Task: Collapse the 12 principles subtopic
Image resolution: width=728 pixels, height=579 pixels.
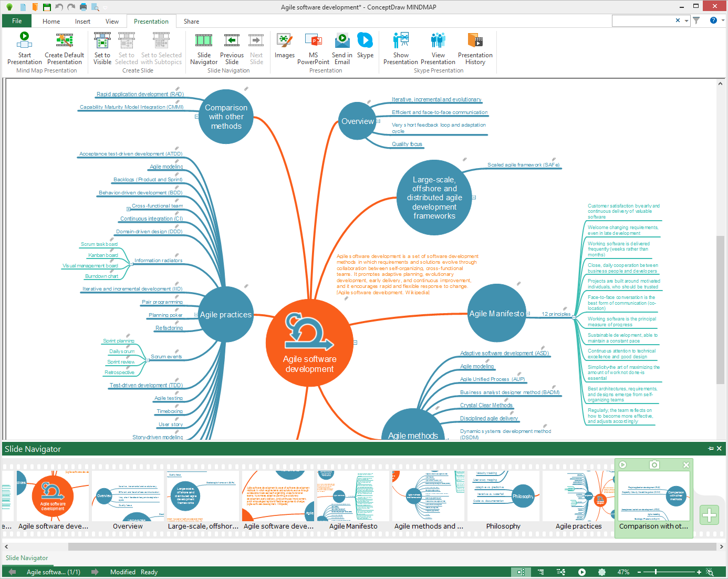Action: click(574, 317)
